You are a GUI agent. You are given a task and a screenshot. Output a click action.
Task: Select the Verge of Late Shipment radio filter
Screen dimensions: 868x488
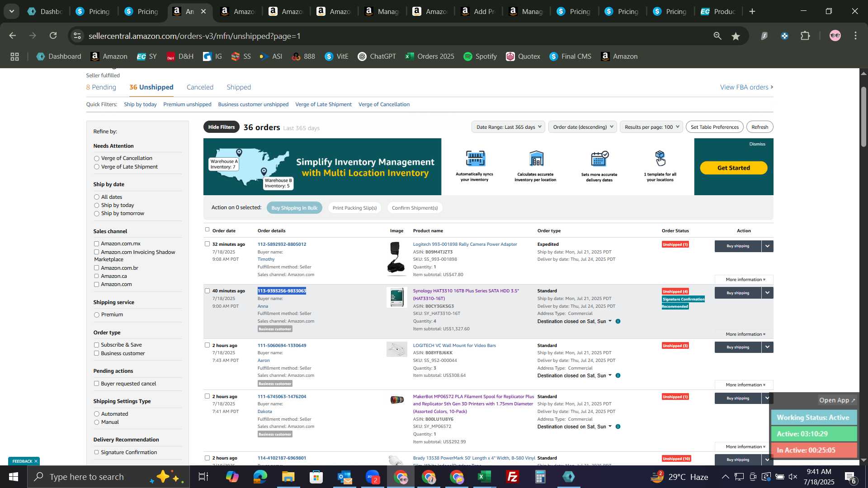[96, 167]
